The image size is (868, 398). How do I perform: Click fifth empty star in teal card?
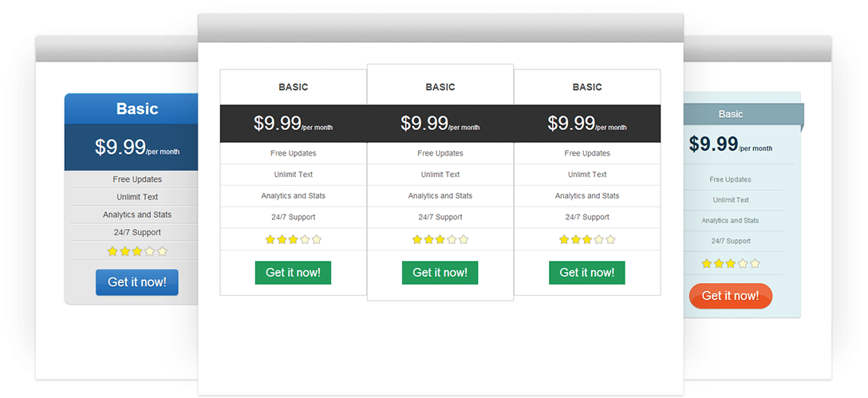pos(755,263)
